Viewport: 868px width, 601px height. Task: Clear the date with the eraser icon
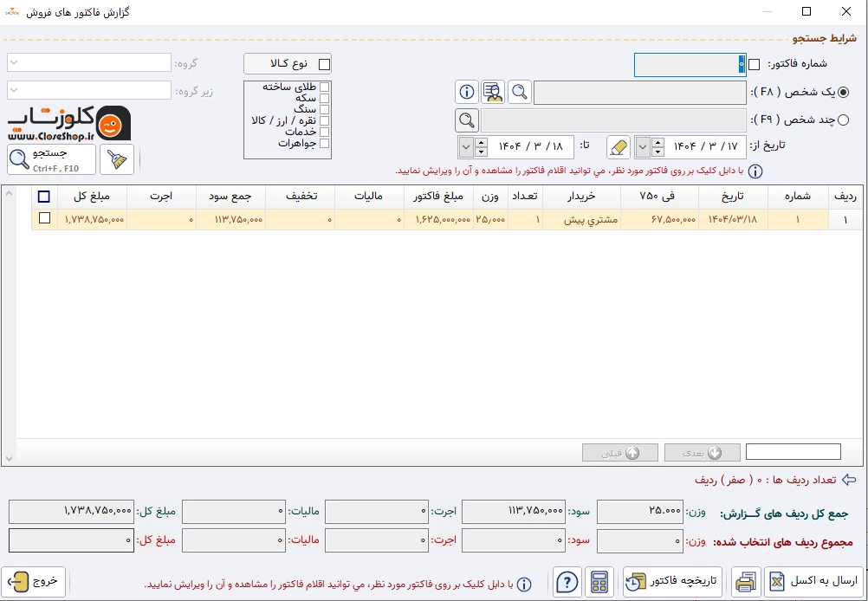[x=619, y=147]
